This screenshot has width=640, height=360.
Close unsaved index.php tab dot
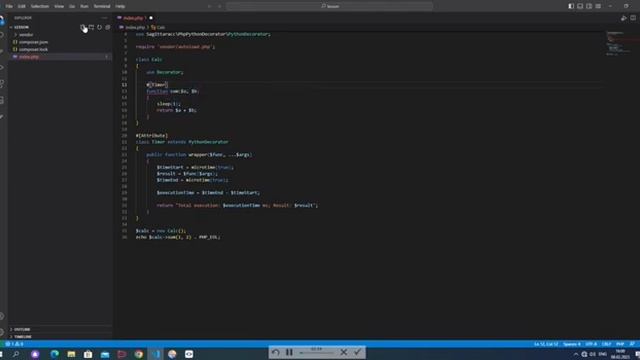[151, 18]
